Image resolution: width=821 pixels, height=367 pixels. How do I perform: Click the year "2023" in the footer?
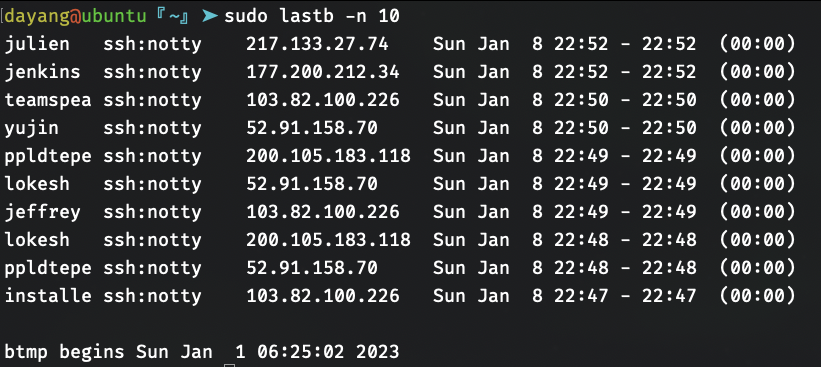378,352
